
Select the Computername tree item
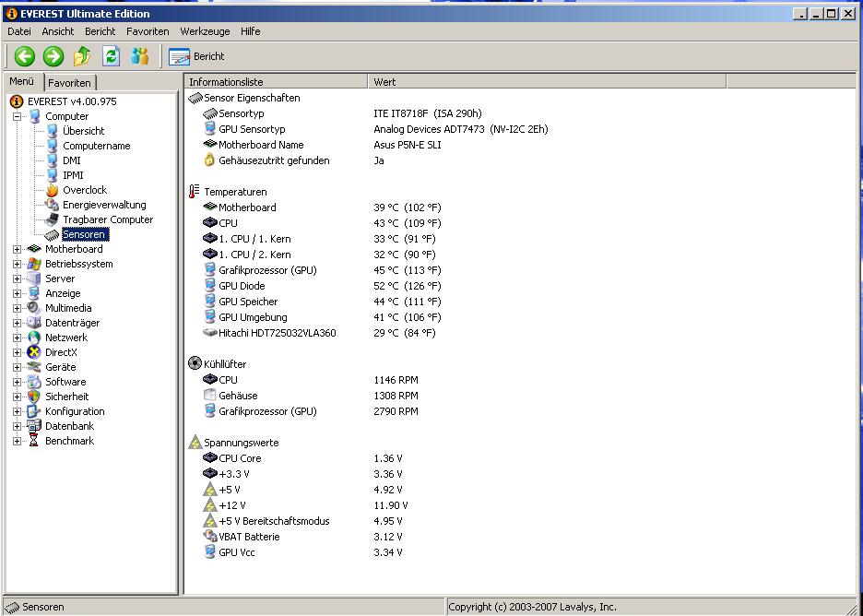tap(96, 146)
